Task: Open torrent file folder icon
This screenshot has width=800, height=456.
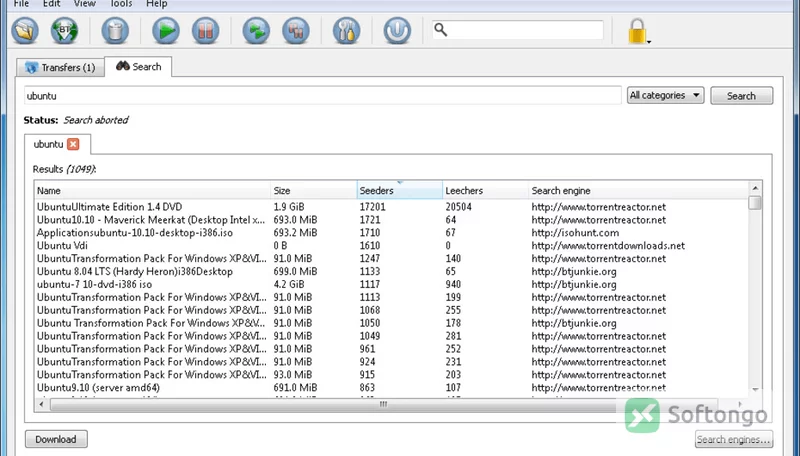Action: pos(25,31)
